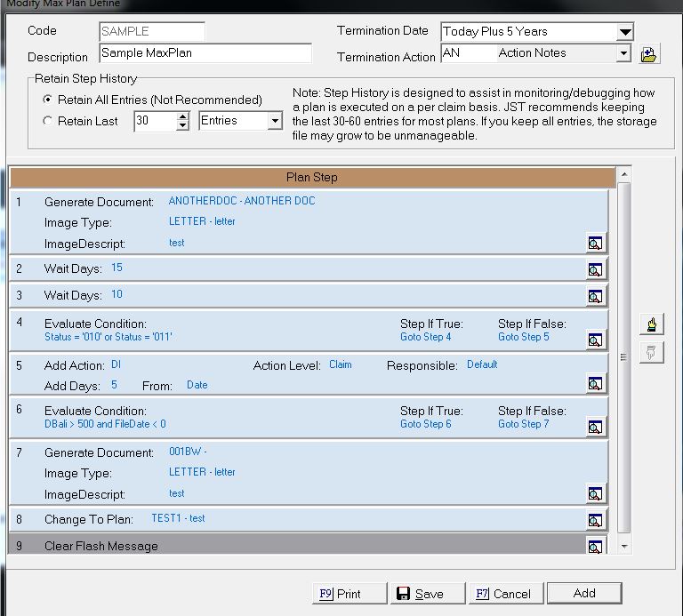Open the Entries unit dropdown

pyautogui.click(x=275, y=121)
